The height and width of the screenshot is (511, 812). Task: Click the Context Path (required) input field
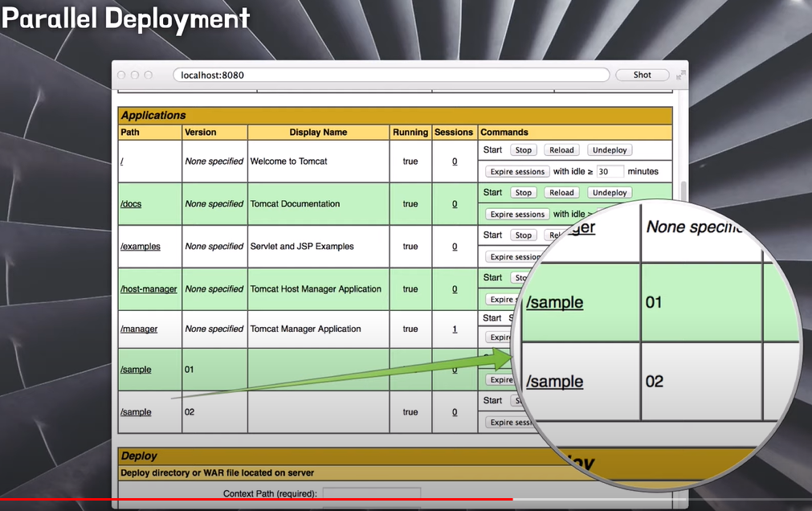(371, 493)
